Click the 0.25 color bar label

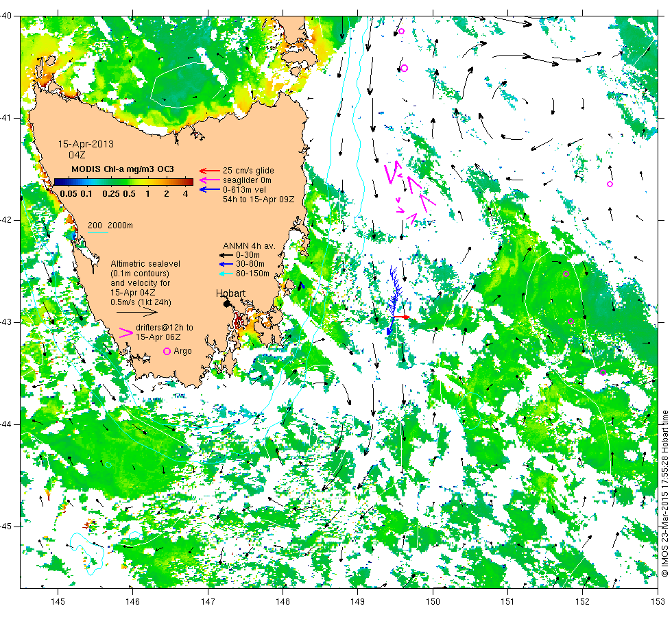(111, 193)
